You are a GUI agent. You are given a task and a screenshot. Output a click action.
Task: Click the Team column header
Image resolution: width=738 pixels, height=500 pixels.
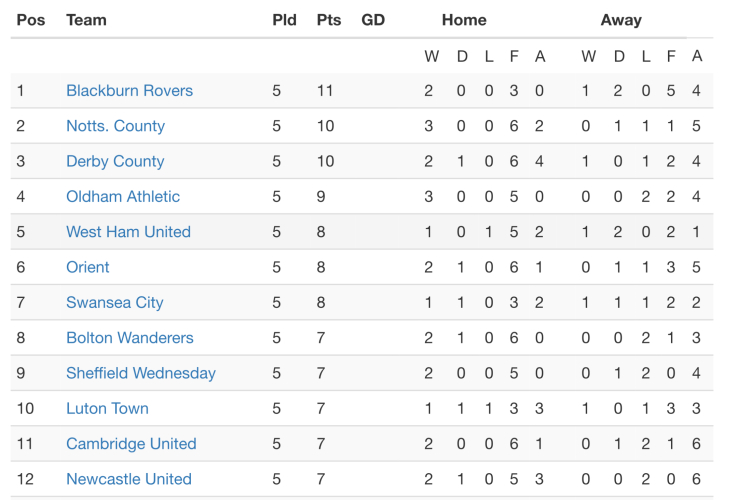pyautogui.click(x=86, y=20)
